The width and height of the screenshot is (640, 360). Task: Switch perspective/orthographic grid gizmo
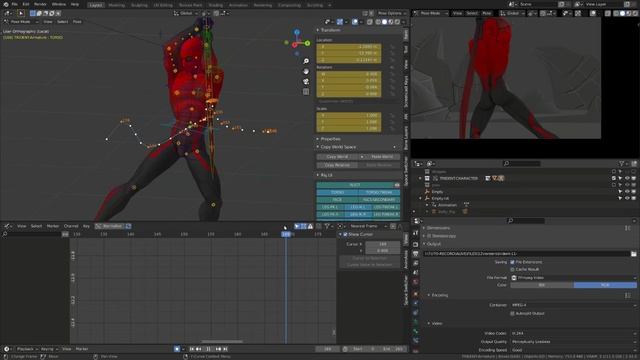point(306,92)
